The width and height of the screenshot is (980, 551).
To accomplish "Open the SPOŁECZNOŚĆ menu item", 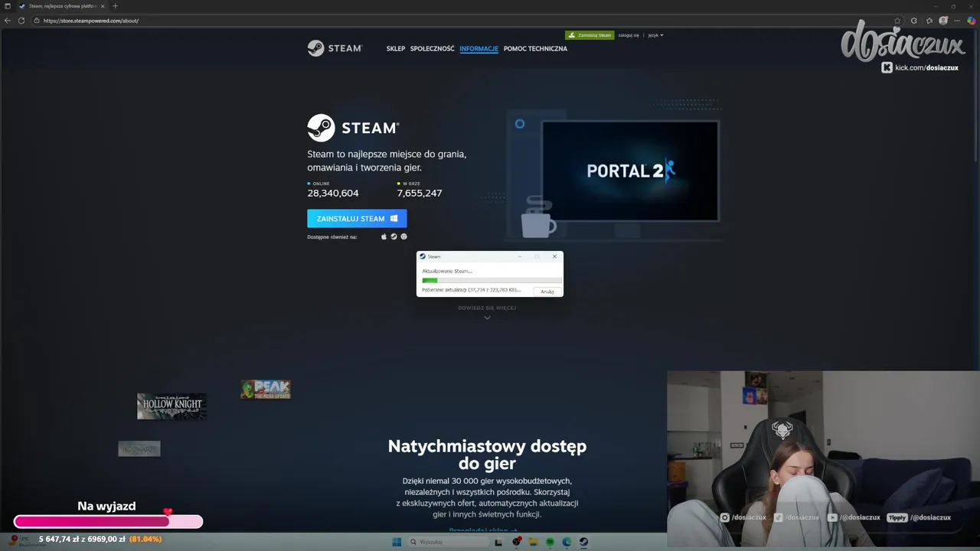I will 433,49.
